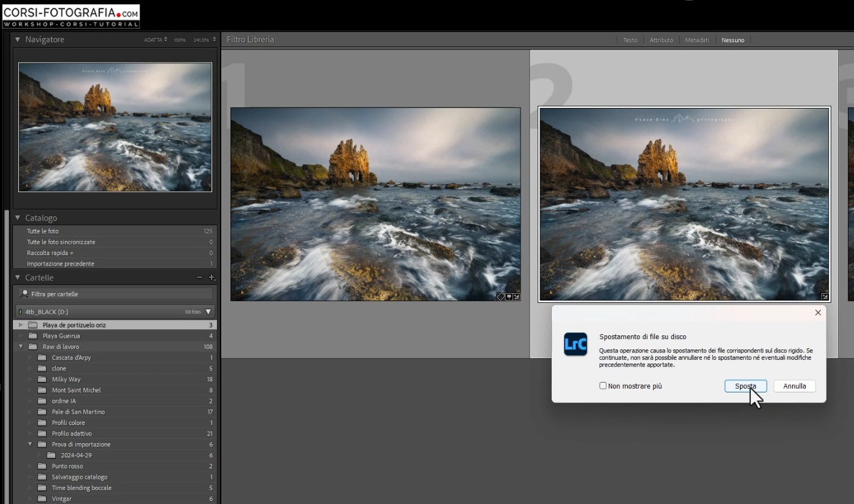Click inside the Filtra per cartelle search field
Image resolution: width=854 pixels, height=504 pixels.
(x=115, y=294)
